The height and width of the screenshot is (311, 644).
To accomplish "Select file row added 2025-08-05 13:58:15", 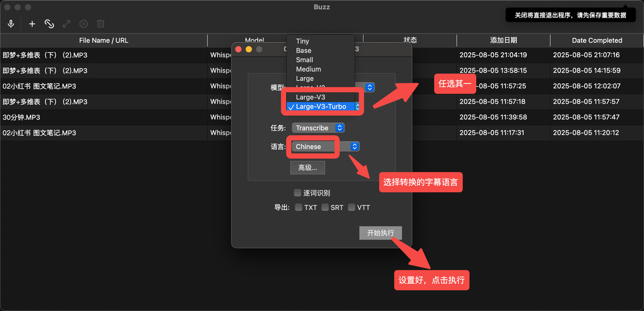I will (x=322, y=70).
